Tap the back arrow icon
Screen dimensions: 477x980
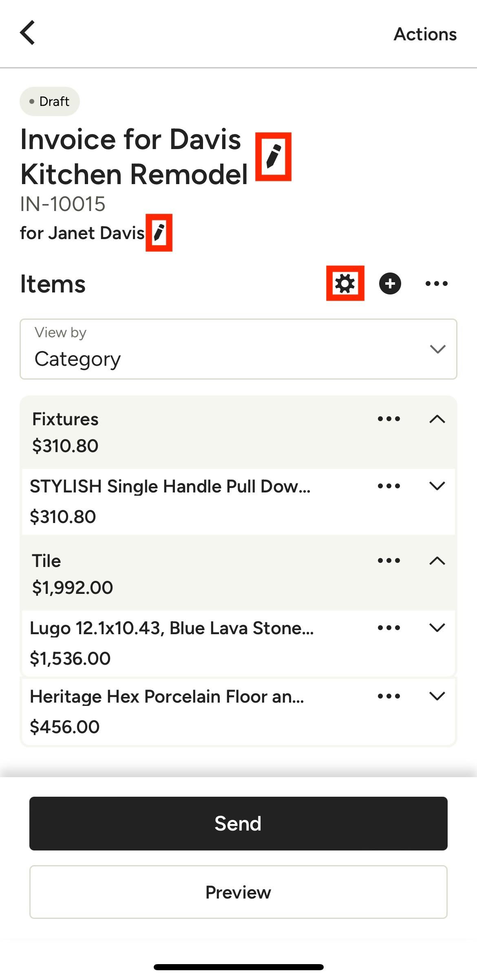[28, 33]
